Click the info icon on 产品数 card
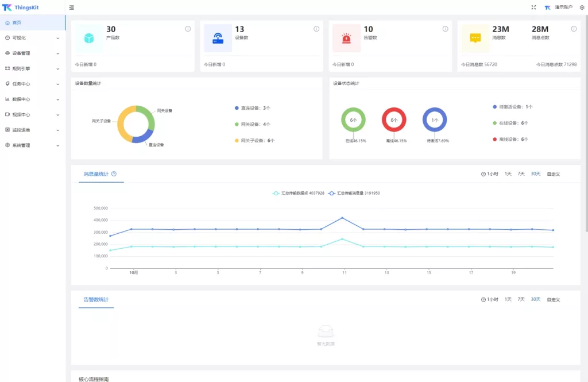Screen dimensions: 588x382 click(x=188, y=29)
